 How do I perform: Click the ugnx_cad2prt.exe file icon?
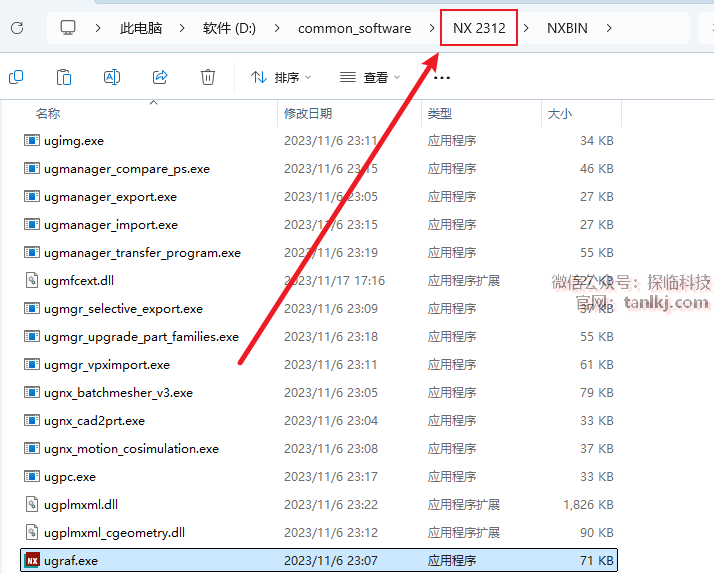[32, 420]
